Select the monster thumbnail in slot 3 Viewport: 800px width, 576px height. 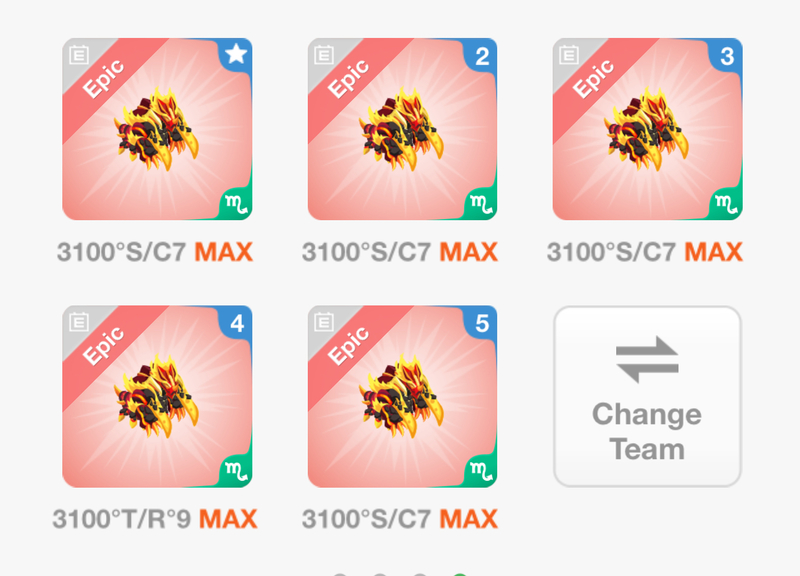pyautogui.click(x=647, y=129)
